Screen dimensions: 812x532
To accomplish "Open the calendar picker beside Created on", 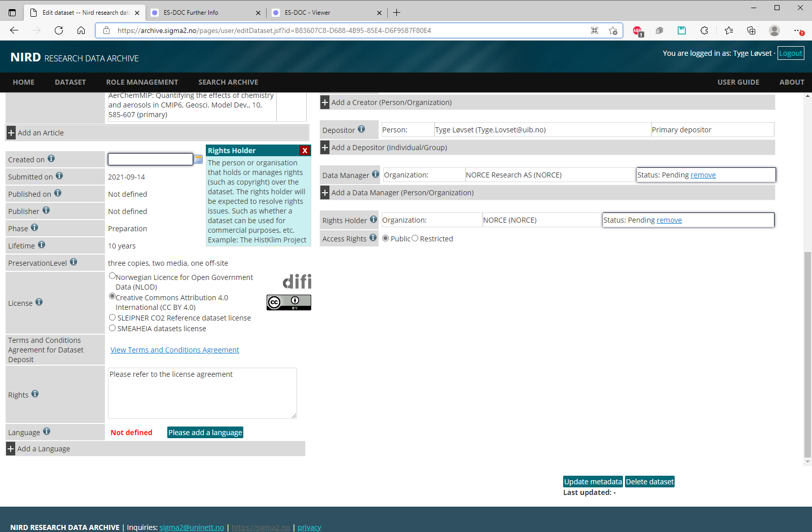I will click(x=198, y=159).
